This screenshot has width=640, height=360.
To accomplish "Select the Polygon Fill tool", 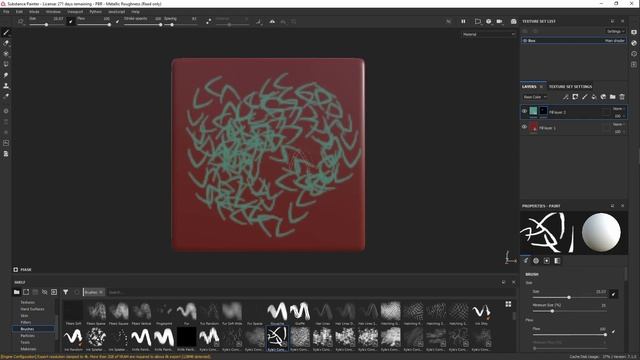I will click(x=6, y=64).
